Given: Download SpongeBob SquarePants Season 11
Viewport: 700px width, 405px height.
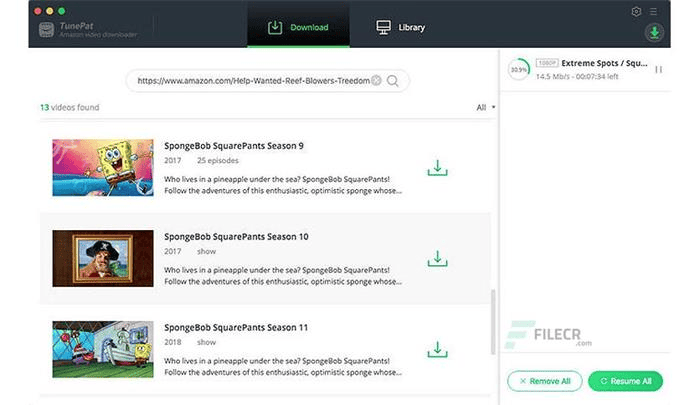Looking at the screenshot, I should 437,349.
